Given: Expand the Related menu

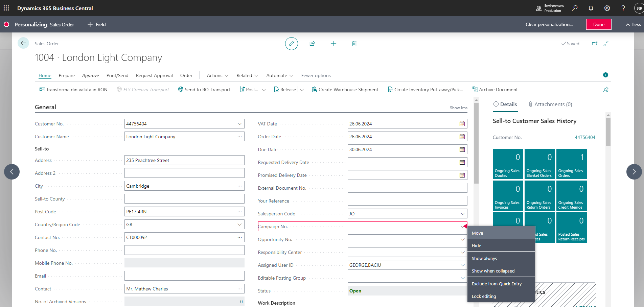Looking at the screenshot, I should tap(247, 75).
